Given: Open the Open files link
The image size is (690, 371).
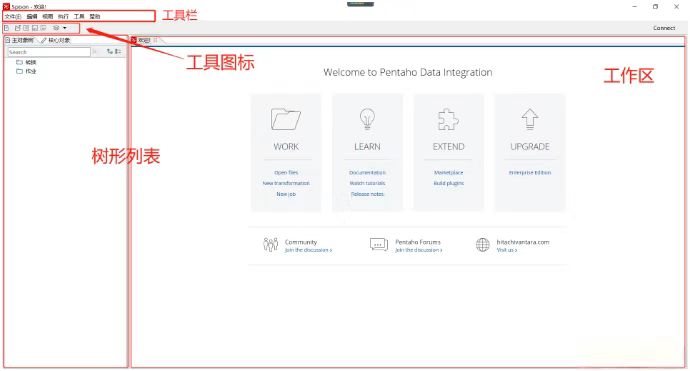Looking at the screenshot, I should click(x=286, y=173).
